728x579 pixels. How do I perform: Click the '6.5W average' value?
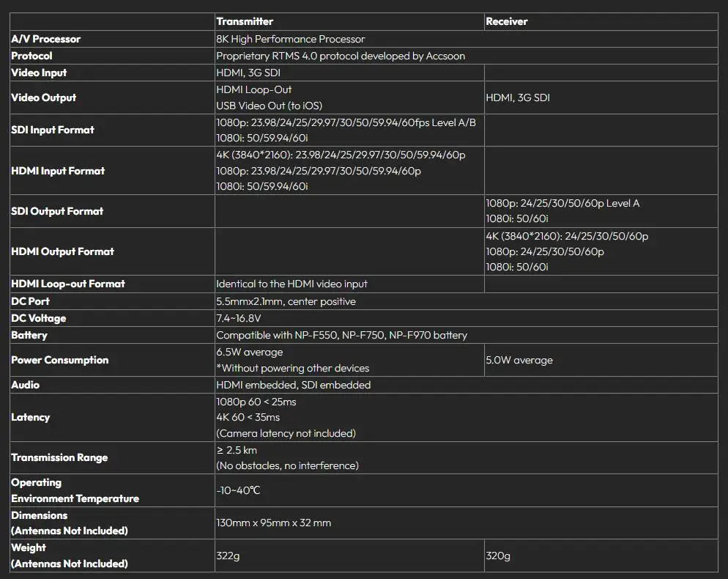tap(250, 352)
